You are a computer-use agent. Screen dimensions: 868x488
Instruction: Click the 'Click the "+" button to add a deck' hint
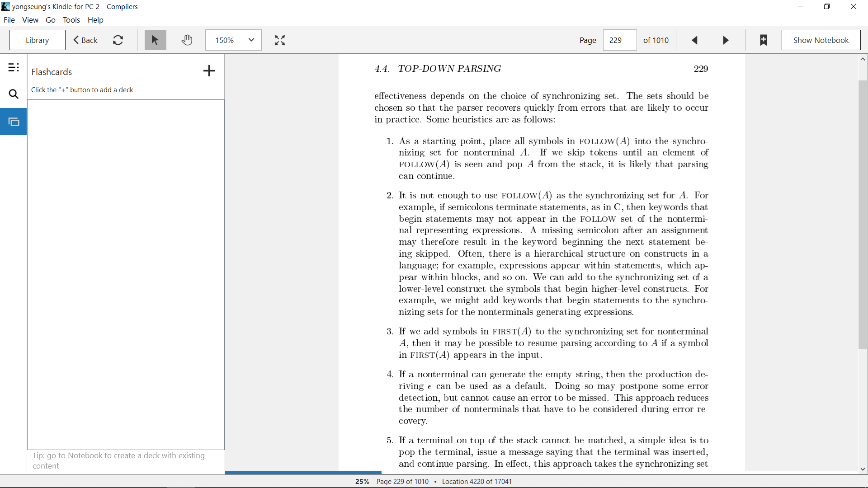point(82,90)
